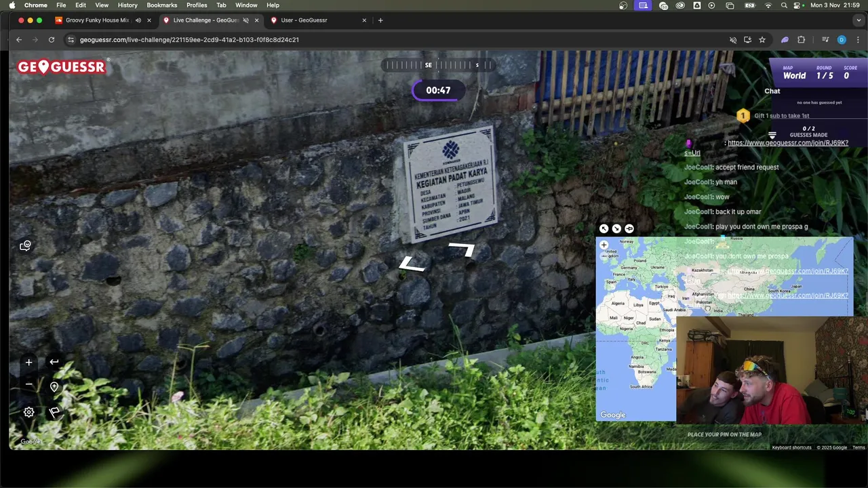Open the purple extension icon
This screenshot has width=868, height=488.
[785, 40]
